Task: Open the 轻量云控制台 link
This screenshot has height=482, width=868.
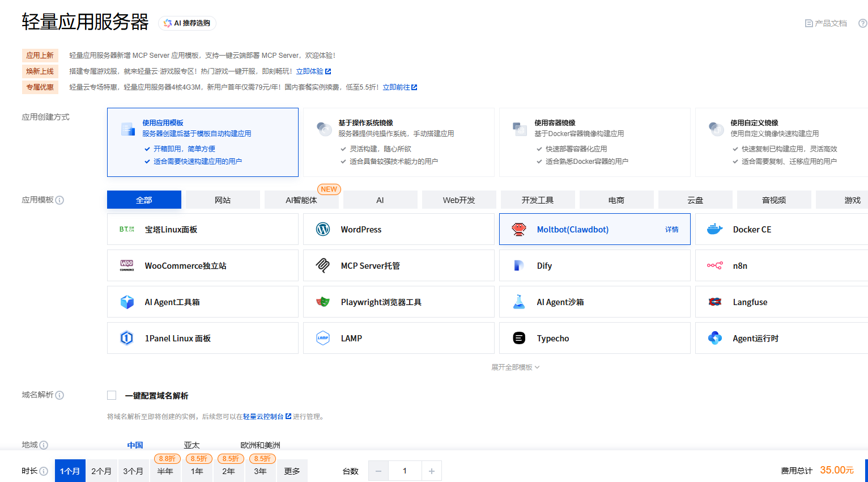Action: pyautogui.click(x=267, y=417)
